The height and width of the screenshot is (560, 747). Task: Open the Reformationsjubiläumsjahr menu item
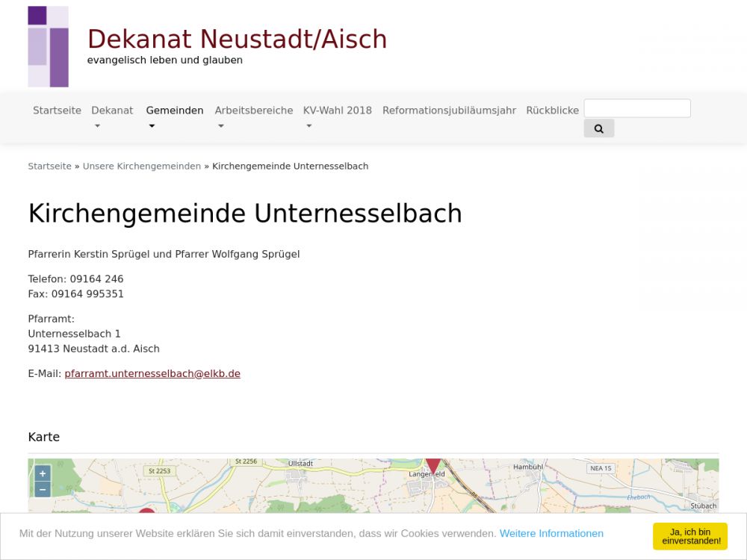[x=449, y=111]
